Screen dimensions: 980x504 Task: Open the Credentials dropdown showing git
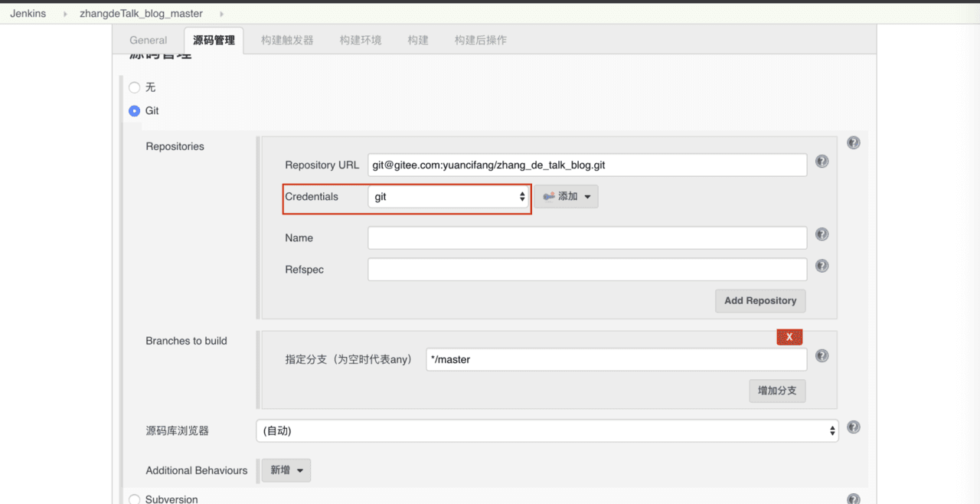pyautogui.click(x=449, y=197)
